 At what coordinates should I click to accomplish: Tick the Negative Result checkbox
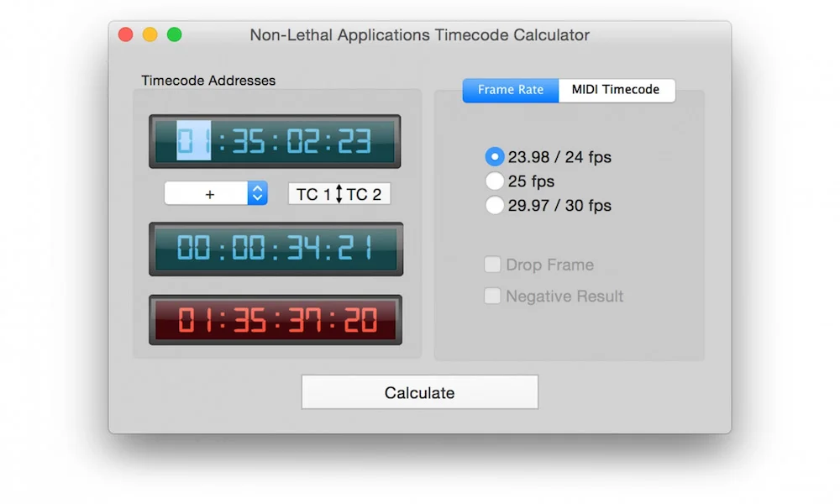point(492,296)
